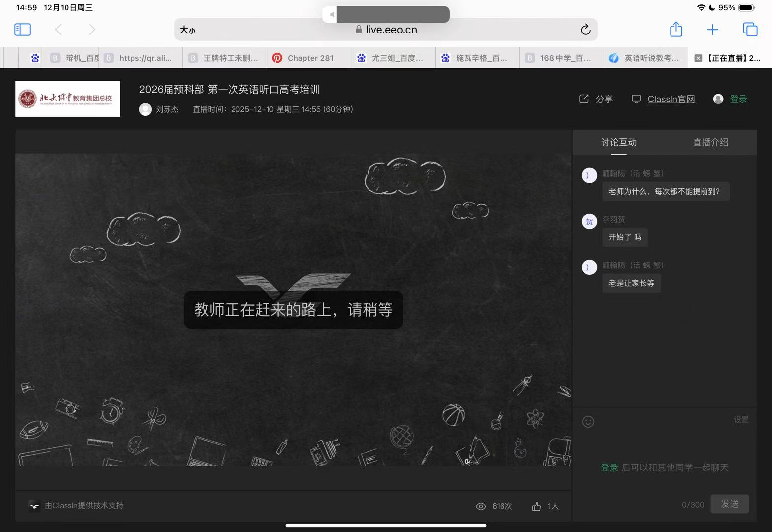Screen dimensions: 772x532
Task: Show the tab overview grid
Action: click(750, 30)
